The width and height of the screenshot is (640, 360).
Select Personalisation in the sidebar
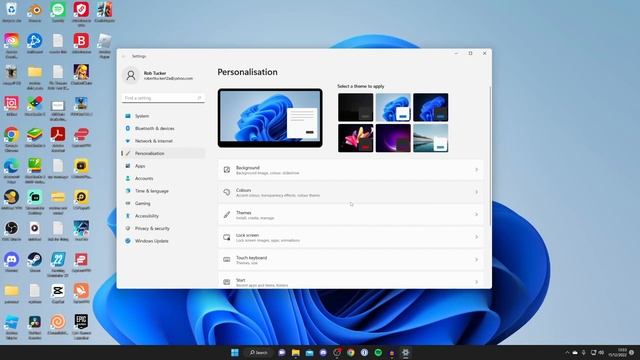(x=163, y=153)
